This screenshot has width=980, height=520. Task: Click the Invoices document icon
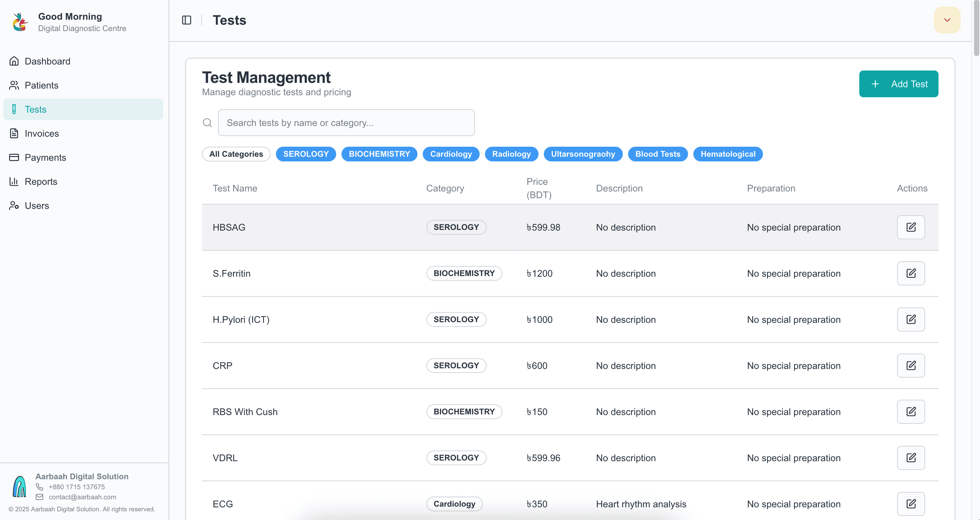pyautogui.click(x=14, y=133)
